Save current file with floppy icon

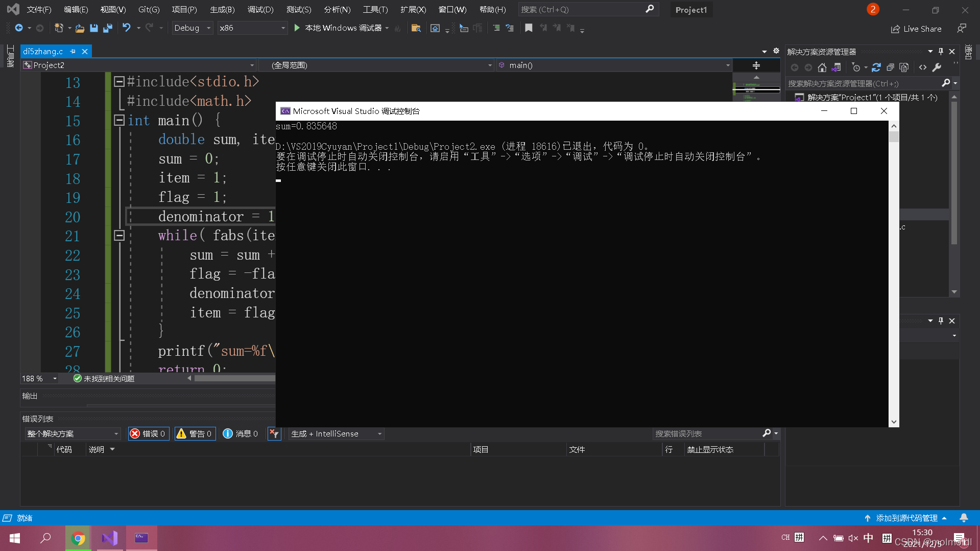[x=94, y=28]
